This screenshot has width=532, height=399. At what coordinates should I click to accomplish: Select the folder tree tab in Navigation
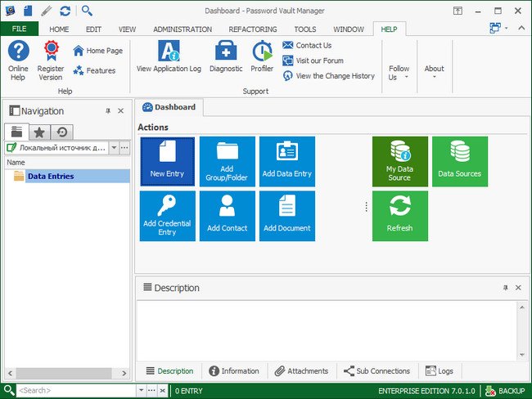pos(16,132)
